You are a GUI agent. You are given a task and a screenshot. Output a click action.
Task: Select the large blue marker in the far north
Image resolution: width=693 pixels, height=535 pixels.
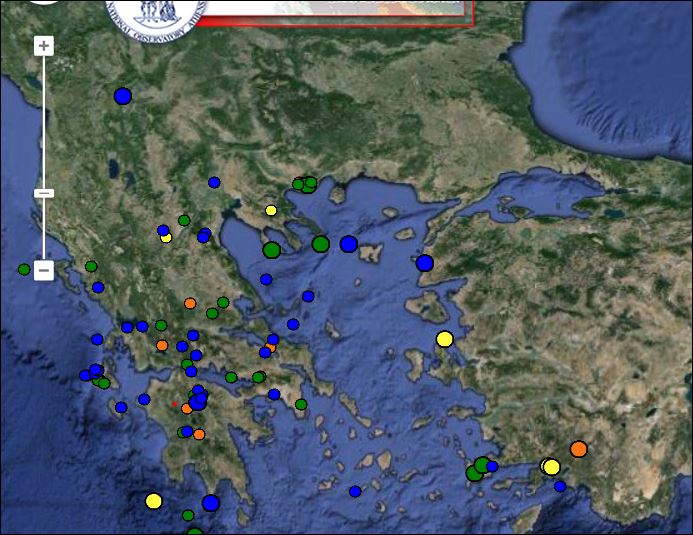click(x=123, y=96)
